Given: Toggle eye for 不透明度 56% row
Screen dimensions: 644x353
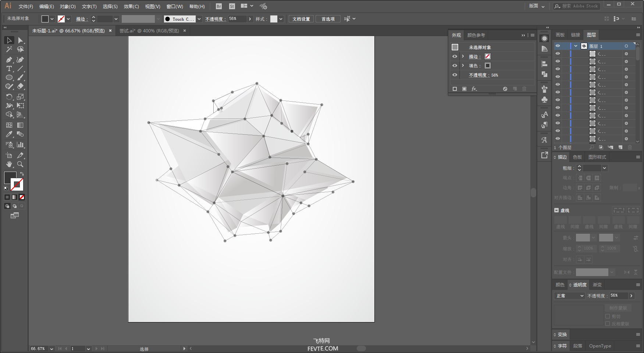Looking at the screenshot, I should pos(455,75).
